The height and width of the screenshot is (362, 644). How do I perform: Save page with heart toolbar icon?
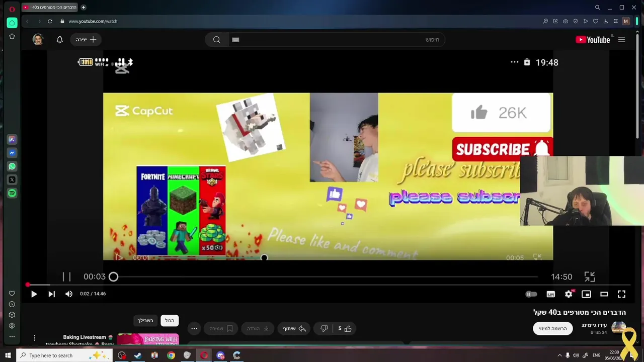tap(596, 21)
